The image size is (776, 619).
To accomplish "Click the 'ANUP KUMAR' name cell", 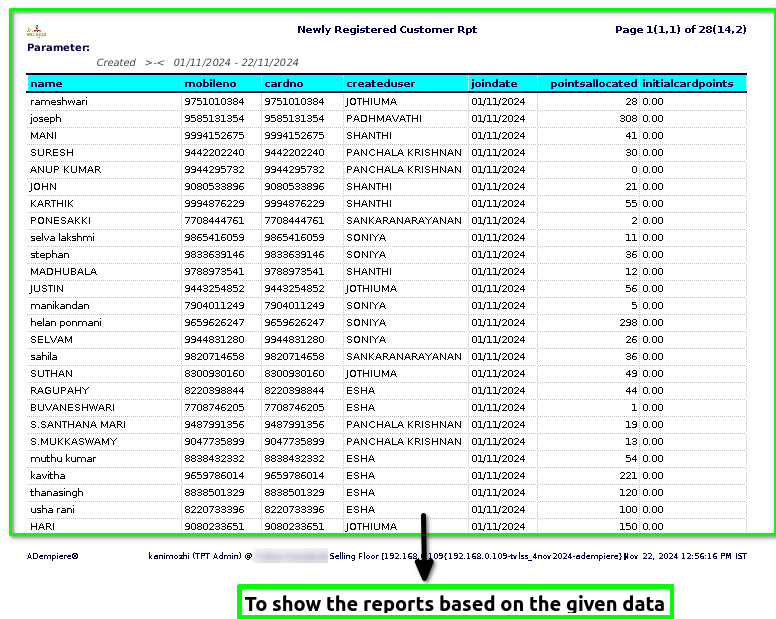I will [65, 170].
